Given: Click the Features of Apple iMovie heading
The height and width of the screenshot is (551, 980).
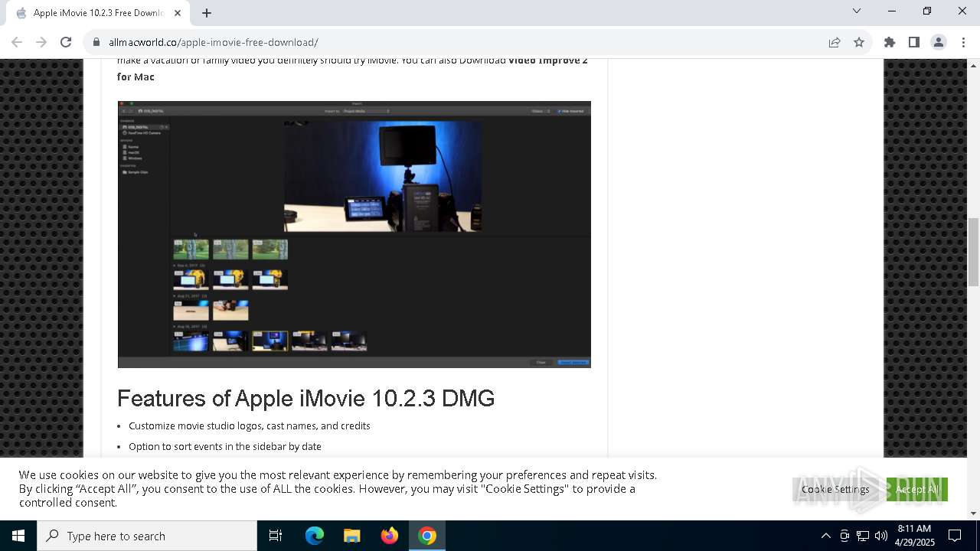Looking at the screenshot, I should 305,398.
